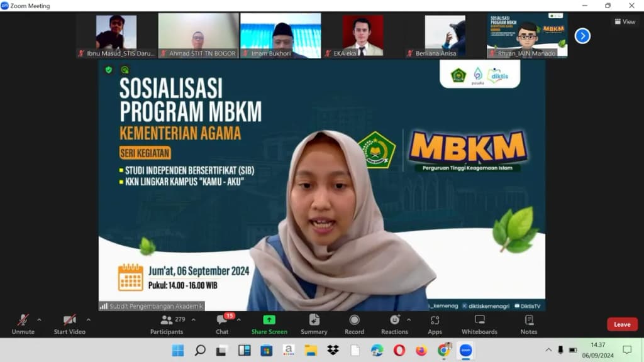
Task: Open Widgets on the taskbar
Action: (x=245, y=350)
